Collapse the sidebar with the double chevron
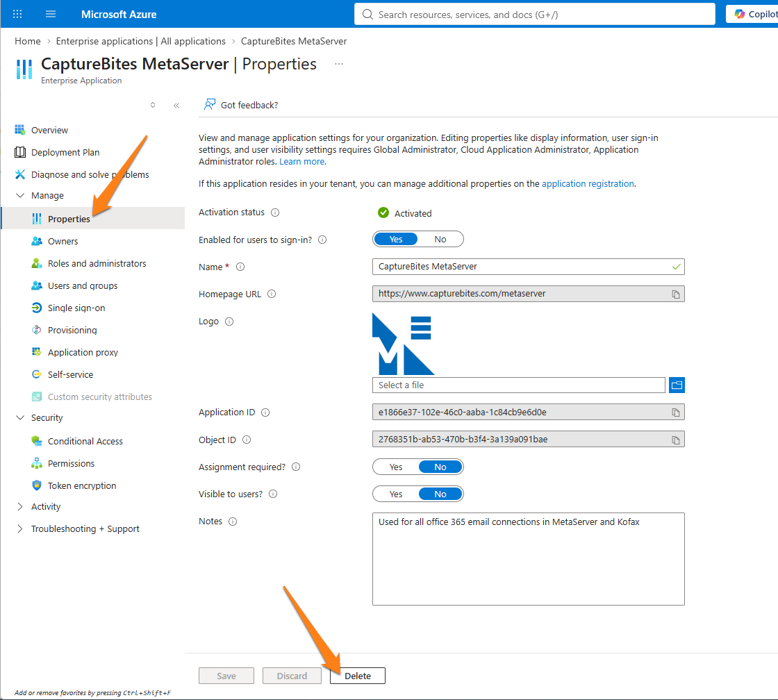This screenshot has height=700, width=778. (x=176, y=105)
